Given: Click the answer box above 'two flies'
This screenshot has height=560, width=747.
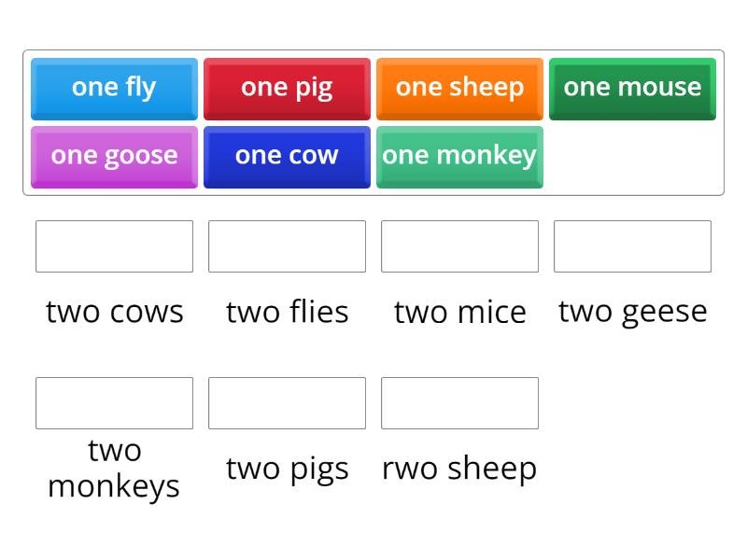Looking at the screenshot, I should [287, 245].
